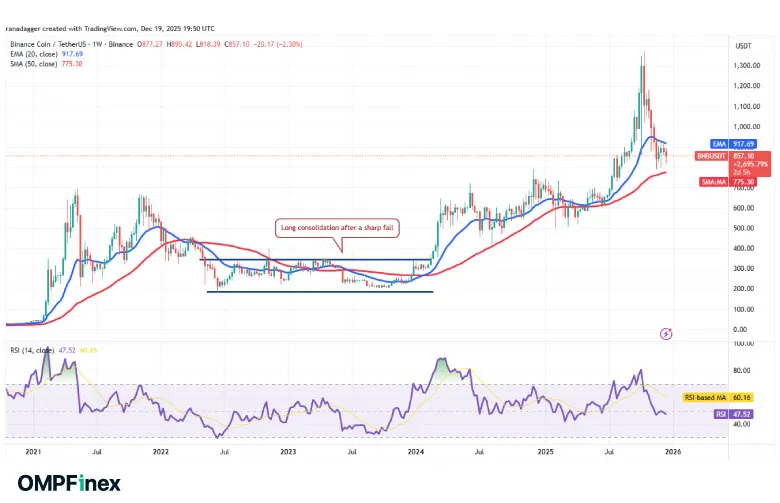Screen dimensions: 780x503
Task: Click the USDT currency label on price axis
Action: tap(743, 46)
